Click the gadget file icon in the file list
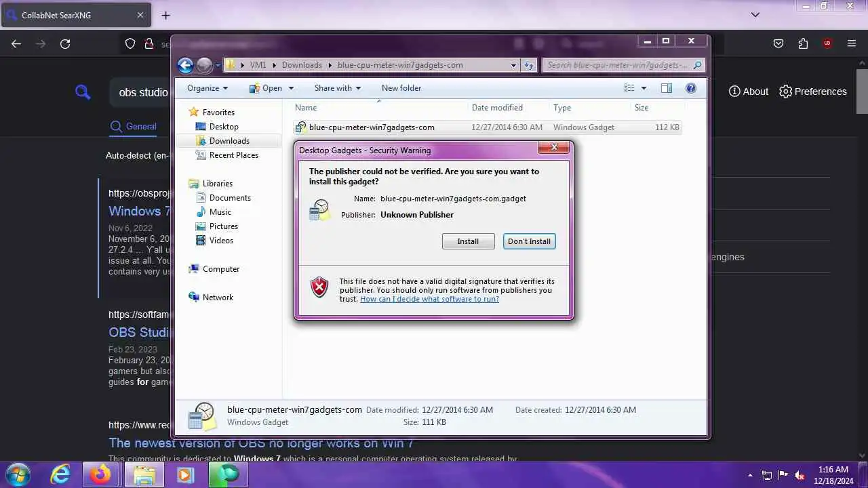The height and width of the screenshot is (488, 868). (301, 127)
